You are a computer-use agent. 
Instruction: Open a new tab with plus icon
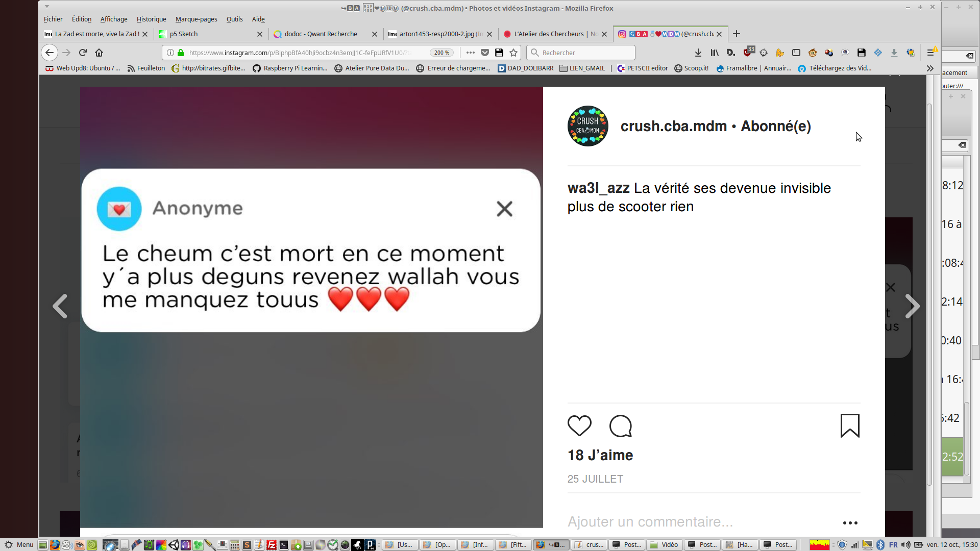[x=736, y=34]
